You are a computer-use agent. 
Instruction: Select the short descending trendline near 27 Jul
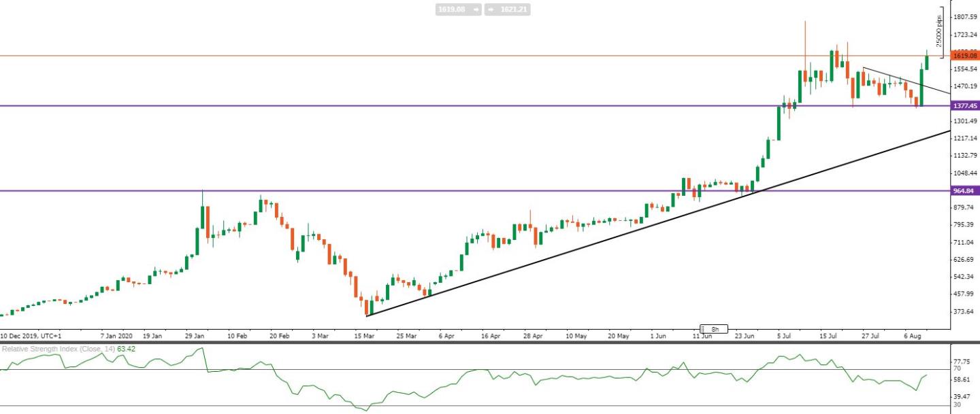[x=905, y=80]
